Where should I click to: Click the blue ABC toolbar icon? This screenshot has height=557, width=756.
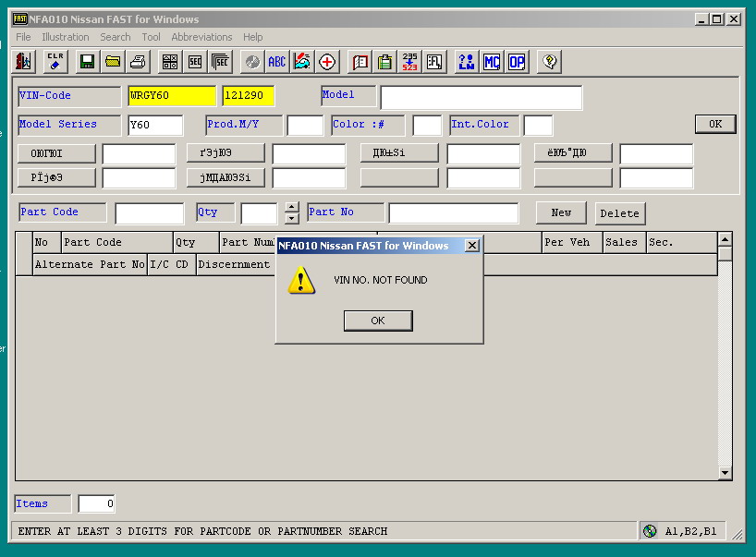(x=277, y=62)
